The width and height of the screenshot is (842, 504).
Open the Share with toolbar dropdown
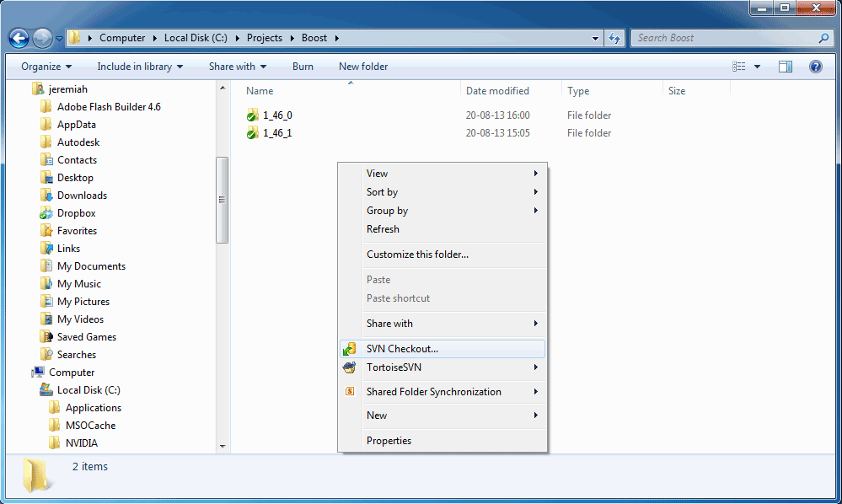pos(238,67)
